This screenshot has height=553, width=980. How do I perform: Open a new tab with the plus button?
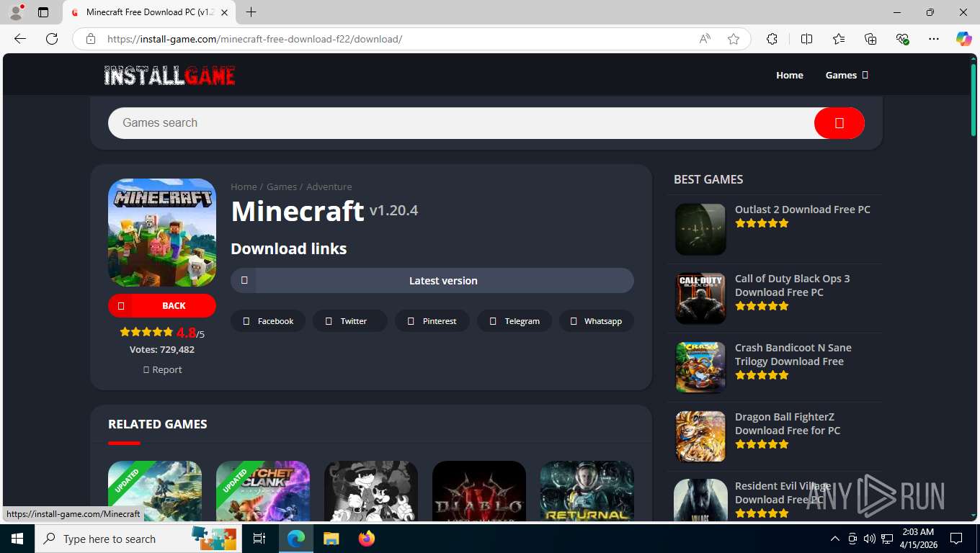click(x=251, y=12)
